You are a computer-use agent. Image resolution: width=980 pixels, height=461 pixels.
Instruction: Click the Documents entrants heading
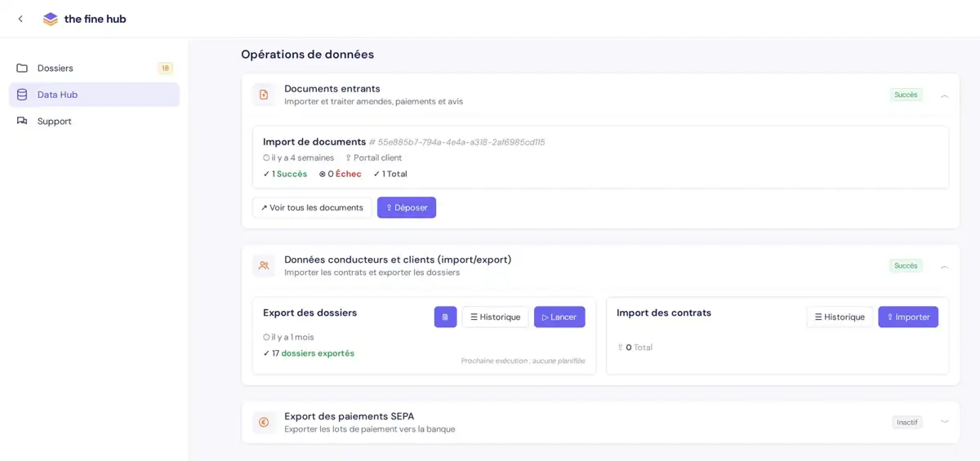pyautogui.click(x=332, y=88)
